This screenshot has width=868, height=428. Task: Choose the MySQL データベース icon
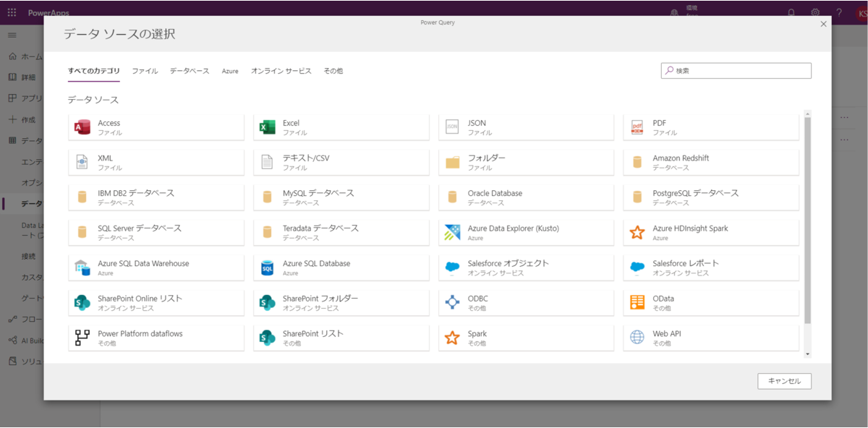[x=268, y=197]
